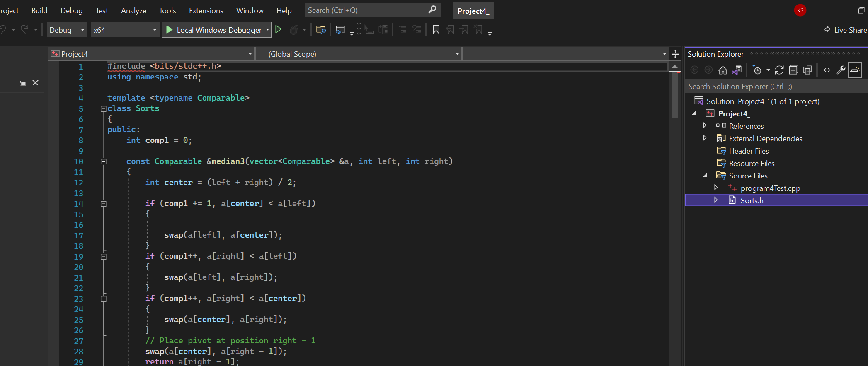Click Local Windows Debugger start button
This screenshot has height=366, width=868.
(213, 30)
